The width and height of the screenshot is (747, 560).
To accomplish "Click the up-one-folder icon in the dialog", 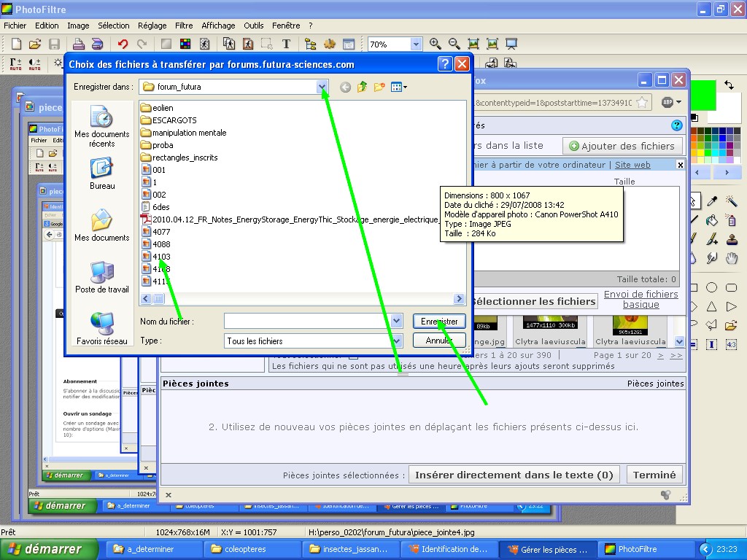I will pos(362,87).
